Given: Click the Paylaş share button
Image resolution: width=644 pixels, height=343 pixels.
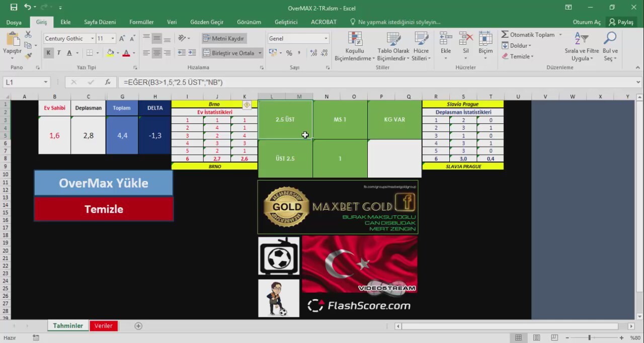Looking at the screenshot, I should (x=621, y=22).
